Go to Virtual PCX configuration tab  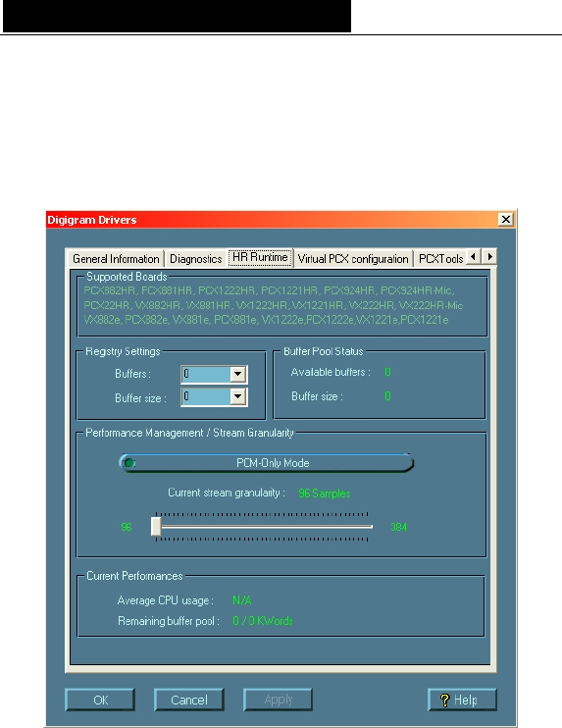[x=353, y=259]
